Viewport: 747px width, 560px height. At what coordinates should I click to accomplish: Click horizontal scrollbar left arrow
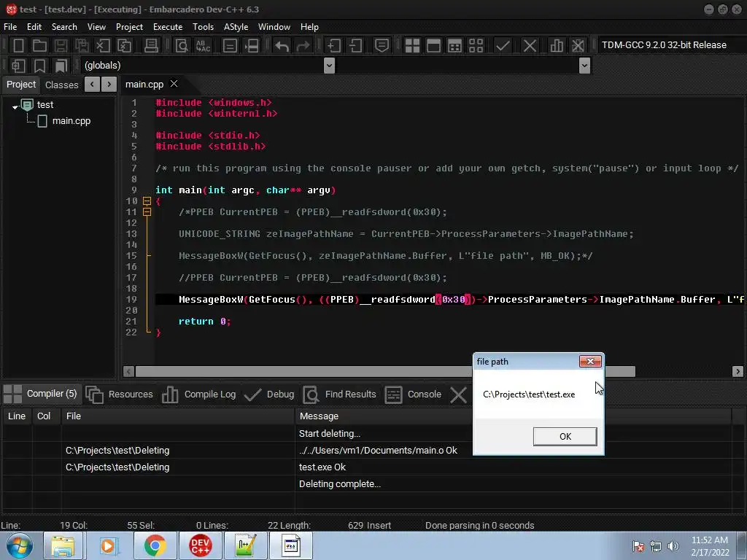point(128,371)
